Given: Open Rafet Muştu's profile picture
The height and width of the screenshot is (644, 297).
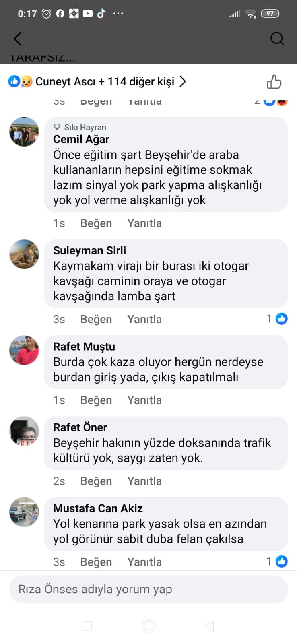Looking at the screenshot, I should (x=24, y=350).
